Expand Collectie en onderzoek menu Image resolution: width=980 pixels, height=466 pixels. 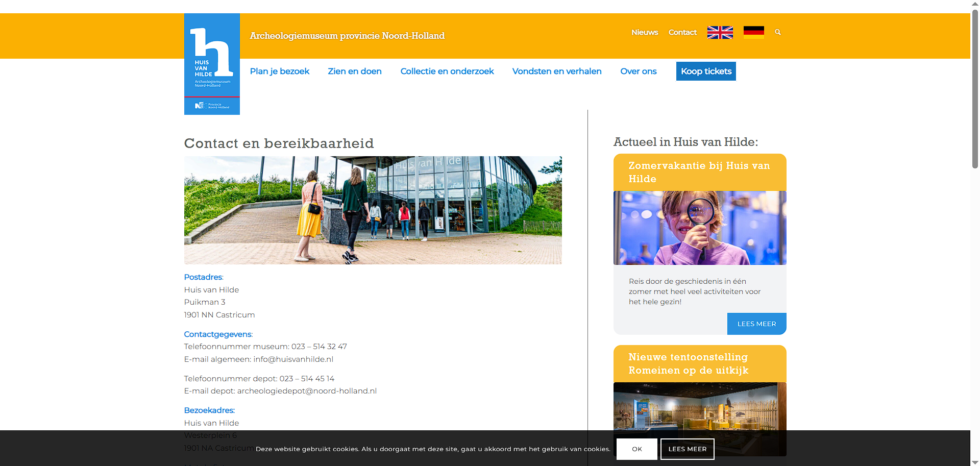[447, 71]
